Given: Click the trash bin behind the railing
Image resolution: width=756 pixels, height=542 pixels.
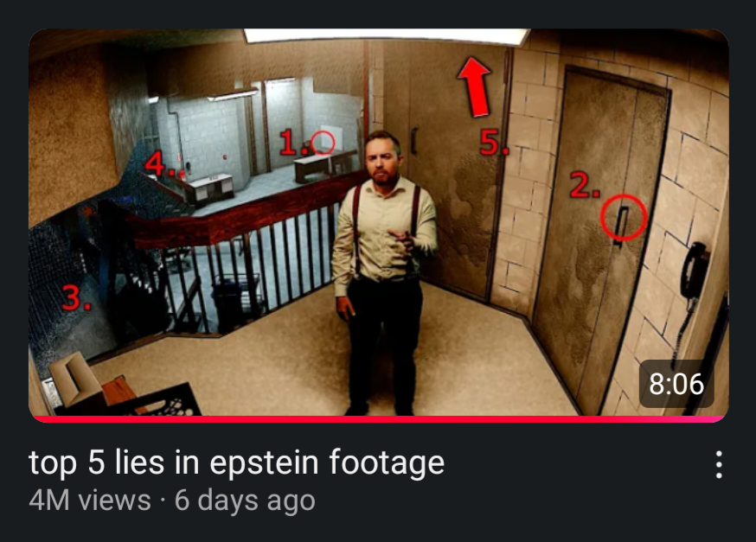Looking at the screenshot, I should pyautogui.click(x=227, y=304).
